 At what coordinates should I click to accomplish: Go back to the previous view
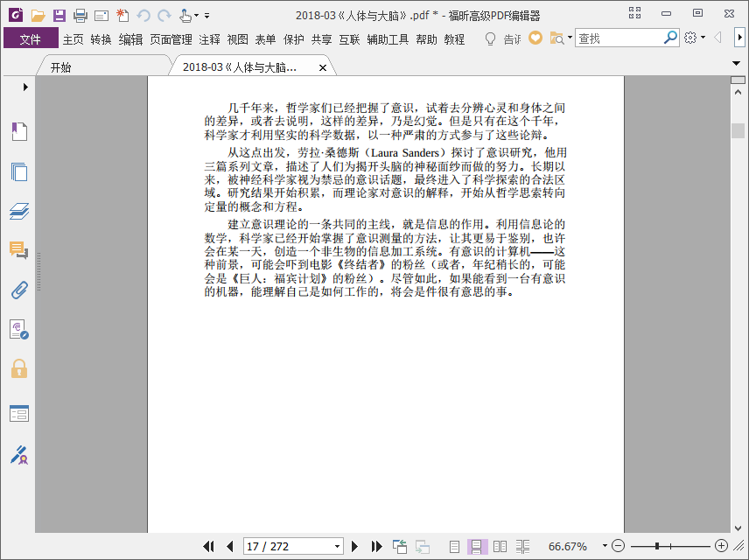click(399, 546)
